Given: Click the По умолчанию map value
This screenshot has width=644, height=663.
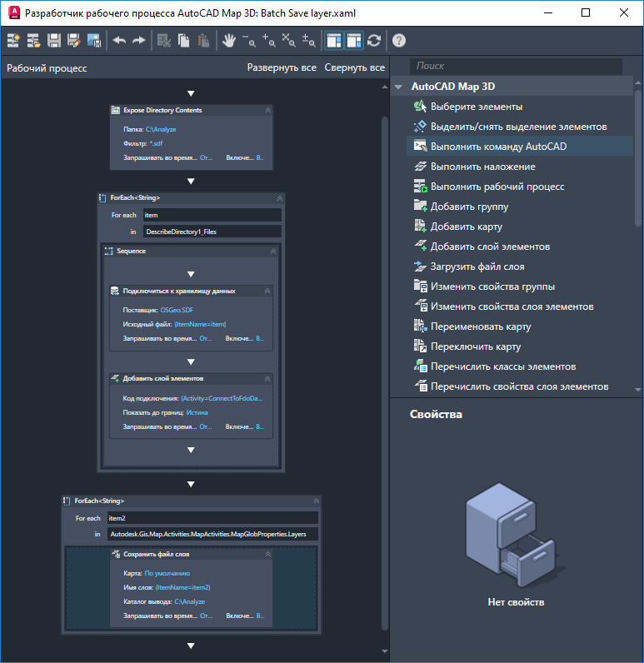Looking at the screenshot, I should point(167,573).
